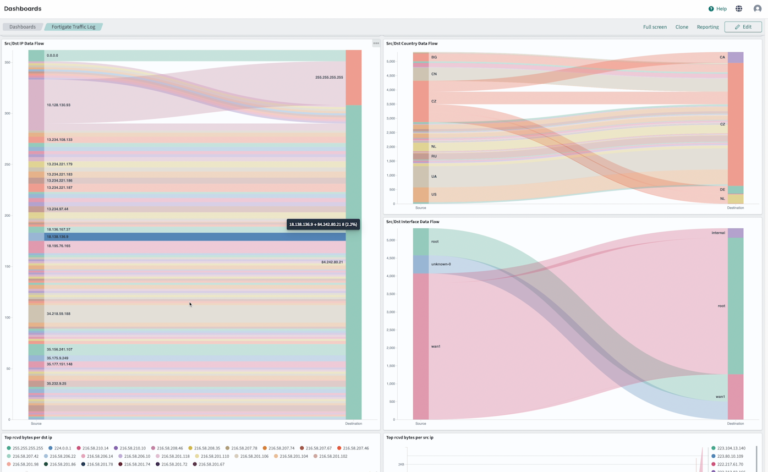Image resolution: width=768 pixels, height=472 pixels.
Task: Click the CN source country label
Action: (x=434, y=74)
